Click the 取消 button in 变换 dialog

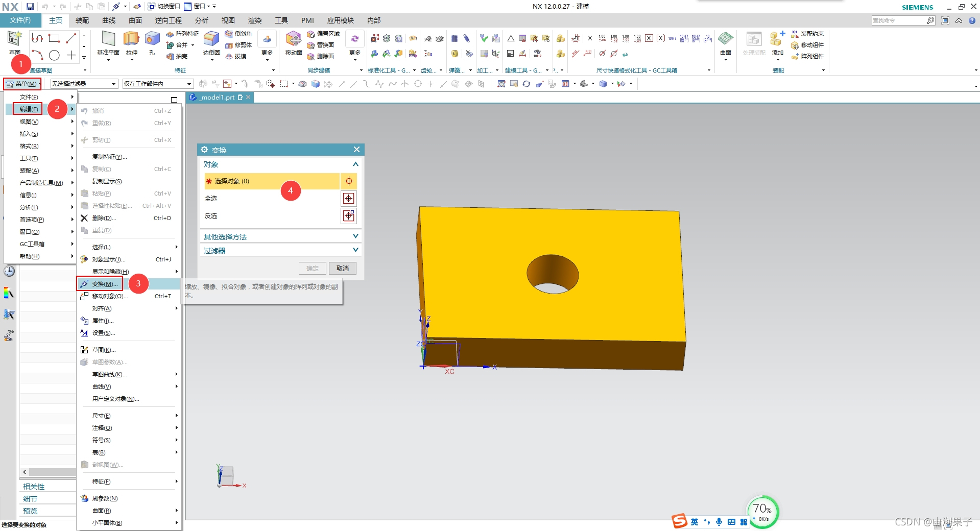(343, 268)
